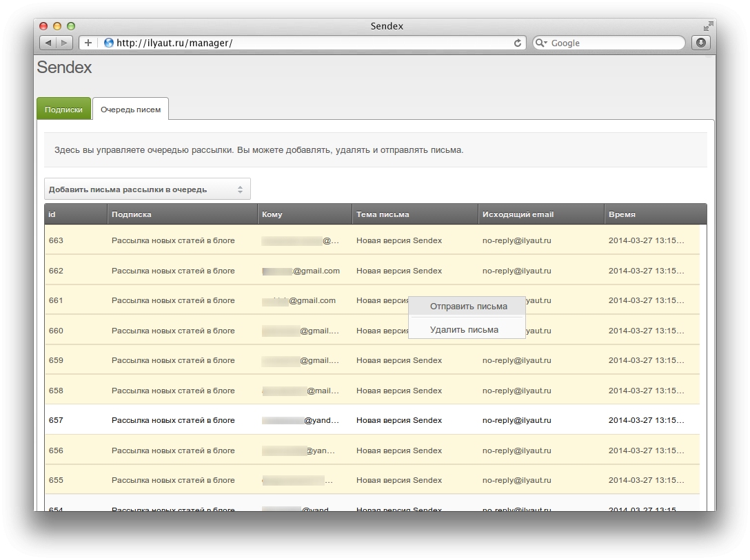Go forward with the browser forward arrow
The image size is (750, 560).
(x=64, y=43)
